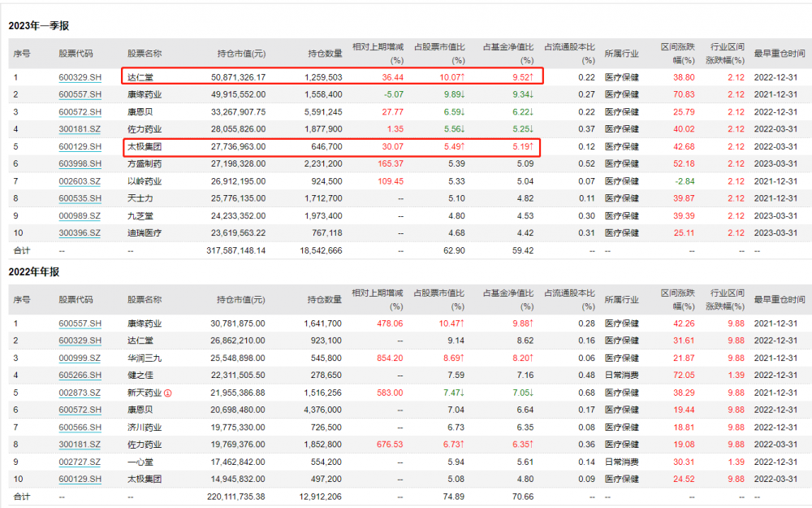Click share count 5,591,245
Screen dimensions: 812x508
tap(323, 112)
